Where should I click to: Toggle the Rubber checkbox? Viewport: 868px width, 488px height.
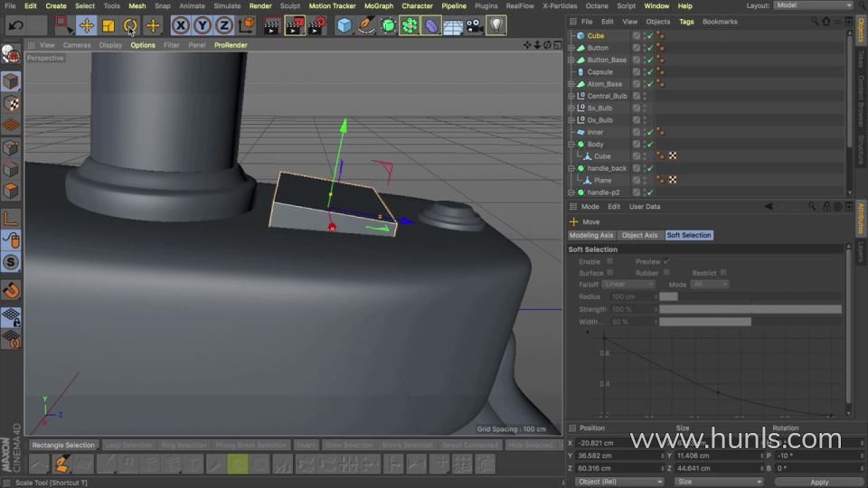(x=666, y=273)
